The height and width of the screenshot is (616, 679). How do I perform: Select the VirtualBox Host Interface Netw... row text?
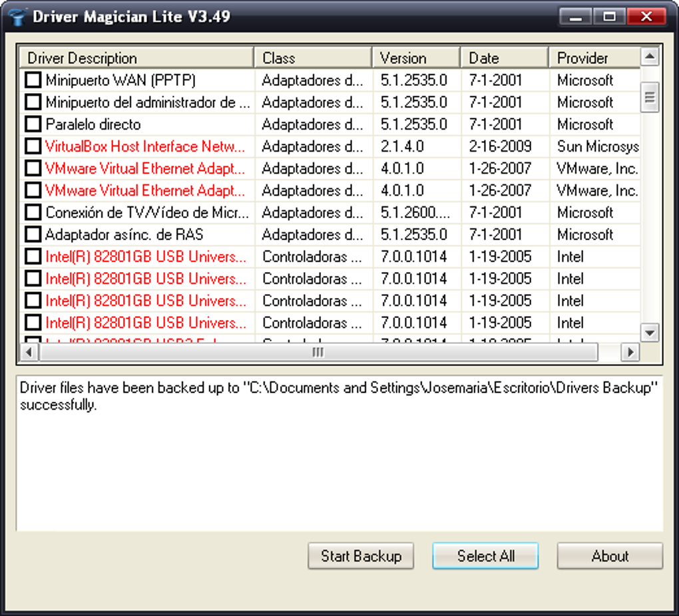pos(145,146)
